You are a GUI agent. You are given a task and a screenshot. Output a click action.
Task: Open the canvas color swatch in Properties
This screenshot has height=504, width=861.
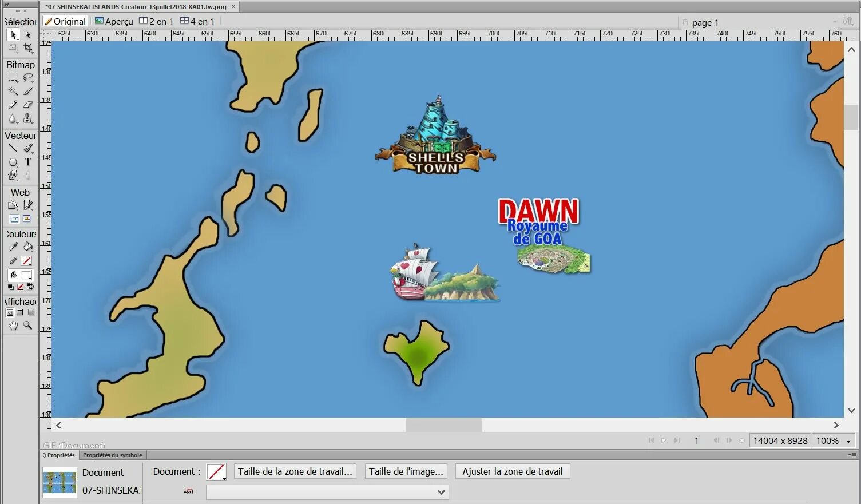[216, 472]
